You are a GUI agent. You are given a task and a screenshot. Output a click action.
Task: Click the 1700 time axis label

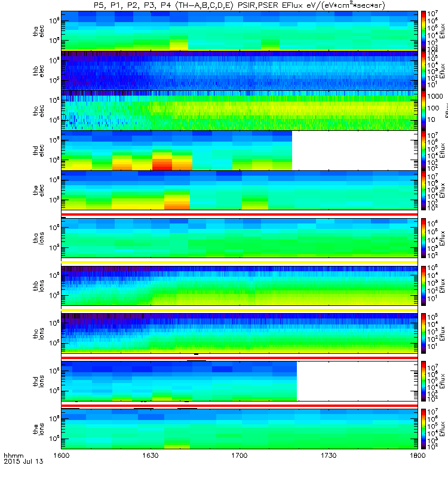pyautogui.click(x=240, y=455)
